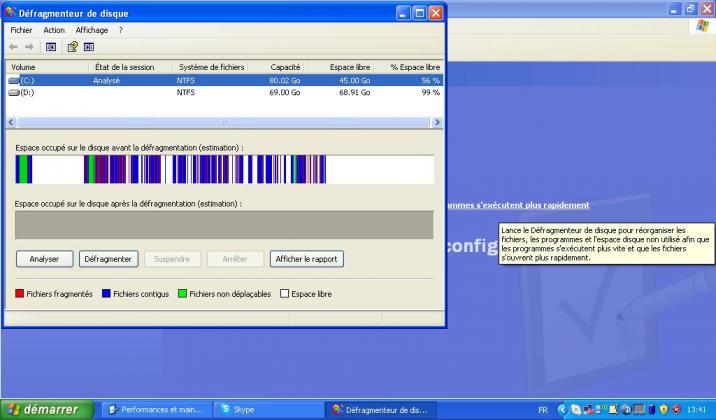Click the help icon with question mark in toolbar
The image size is (716, 420).
[72, 46]
